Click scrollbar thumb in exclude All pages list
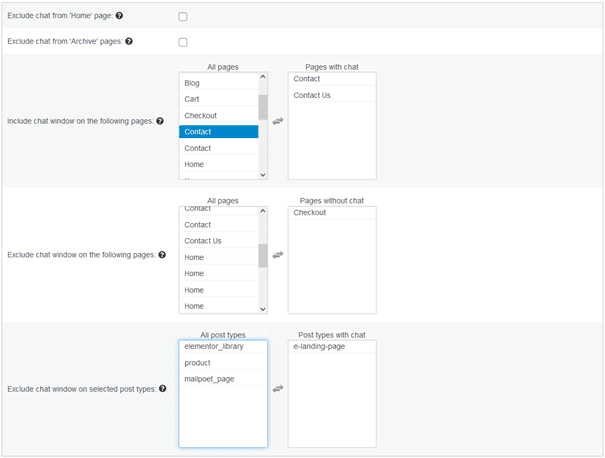The image size is (605, 458). point(263,255)
